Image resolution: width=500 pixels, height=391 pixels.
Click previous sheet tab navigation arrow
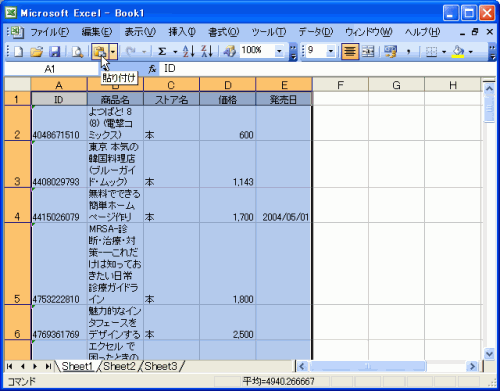[22, 366]
